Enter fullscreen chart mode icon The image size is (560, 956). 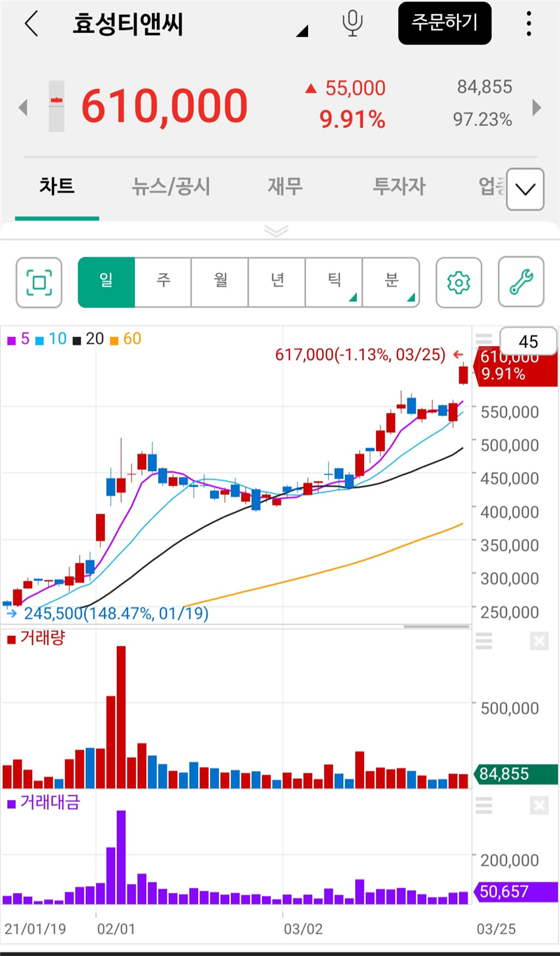(x=39, y=282)
